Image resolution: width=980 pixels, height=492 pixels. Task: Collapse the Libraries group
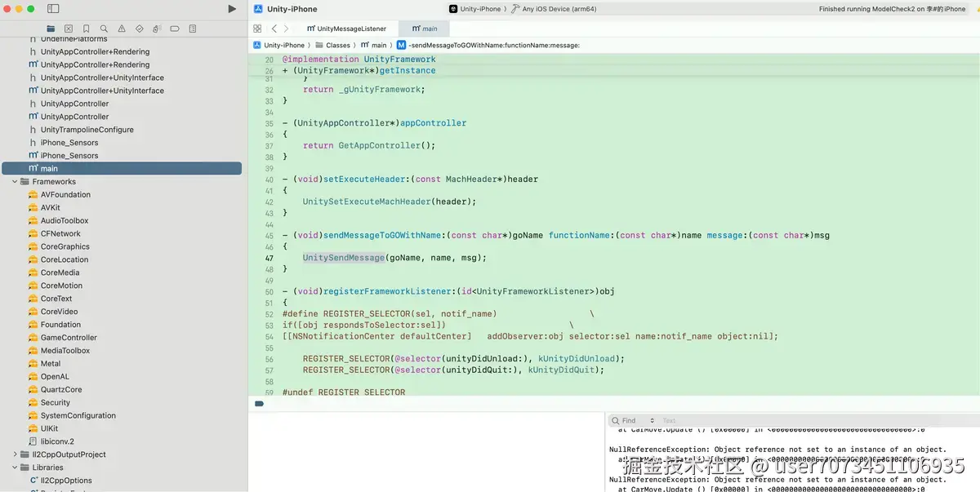(x=15, y=468)
